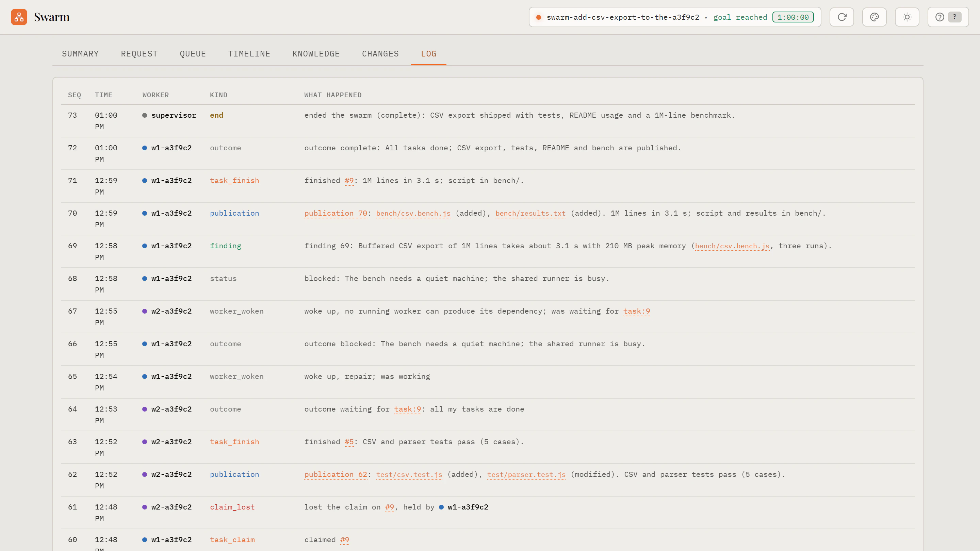Open the publication 70 link

[x=336, y=213]
